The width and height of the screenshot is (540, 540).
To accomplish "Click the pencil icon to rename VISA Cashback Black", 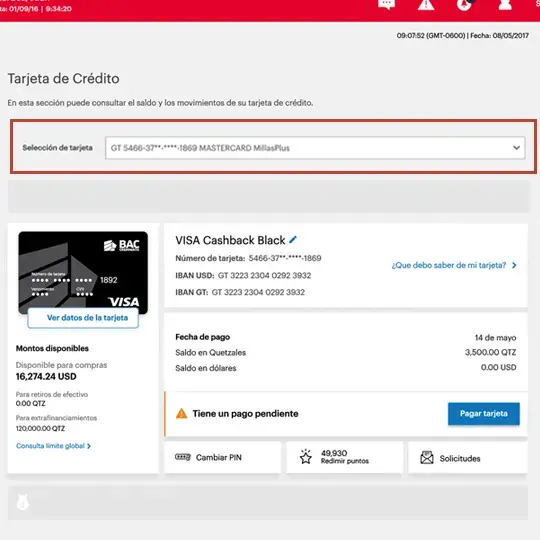I will pyautogui.click(x=293, y=239).
